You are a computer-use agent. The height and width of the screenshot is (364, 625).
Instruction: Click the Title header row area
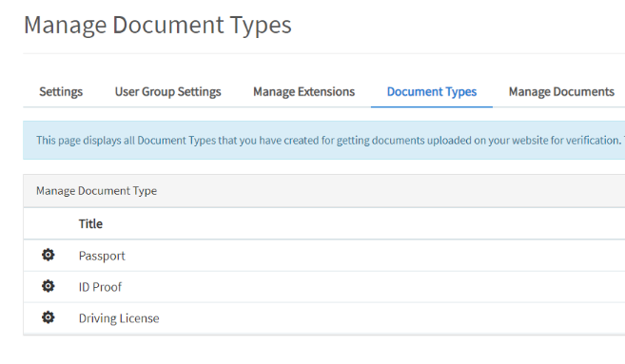(324, 223)
